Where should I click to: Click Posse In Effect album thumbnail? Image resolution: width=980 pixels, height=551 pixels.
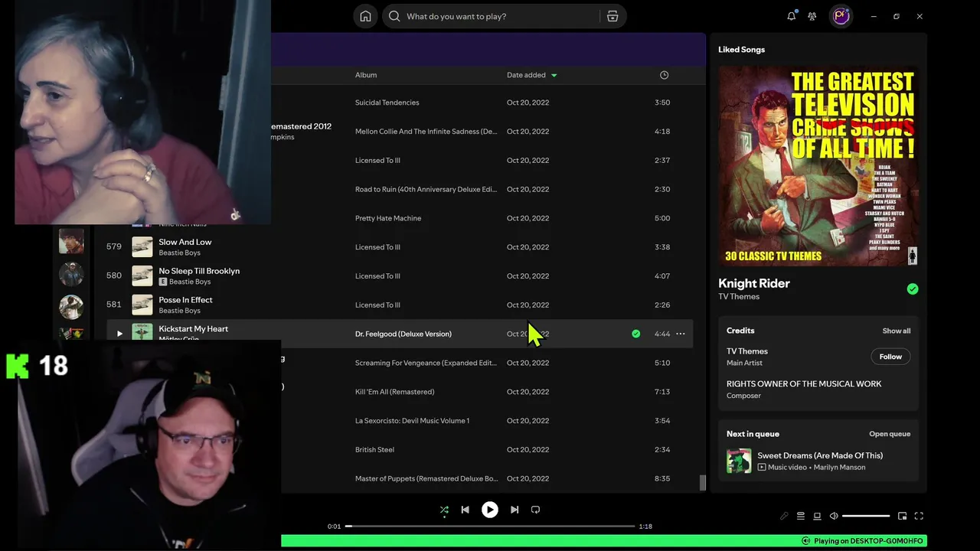(142, 305)
